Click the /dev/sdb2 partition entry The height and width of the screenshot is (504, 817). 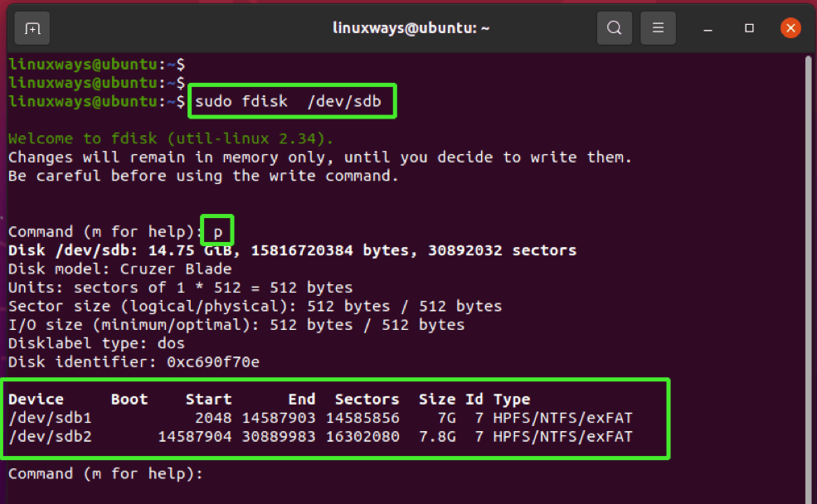click(50, 436)
